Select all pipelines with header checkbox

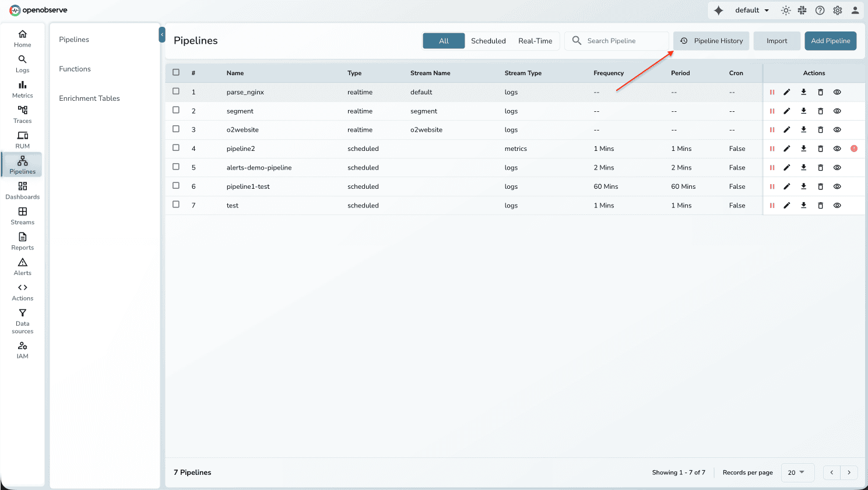click(176, 72)
